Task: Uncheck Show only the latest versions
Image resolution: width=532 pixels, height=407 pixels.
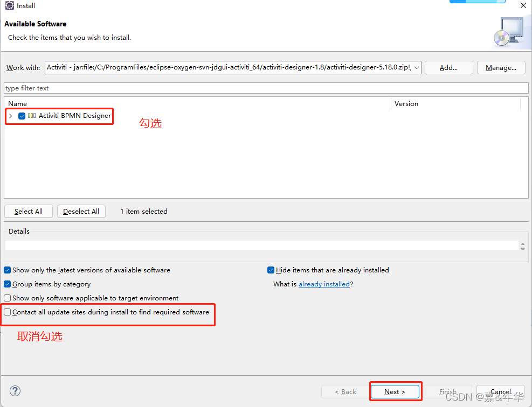Action: click(x=8, y=270)
